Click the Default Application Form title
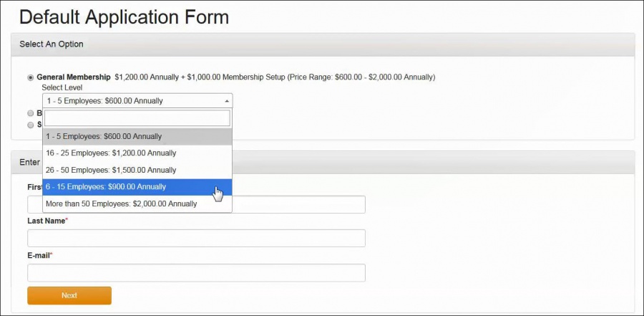This screenshot has width=644, height=316. coord(124,16)
